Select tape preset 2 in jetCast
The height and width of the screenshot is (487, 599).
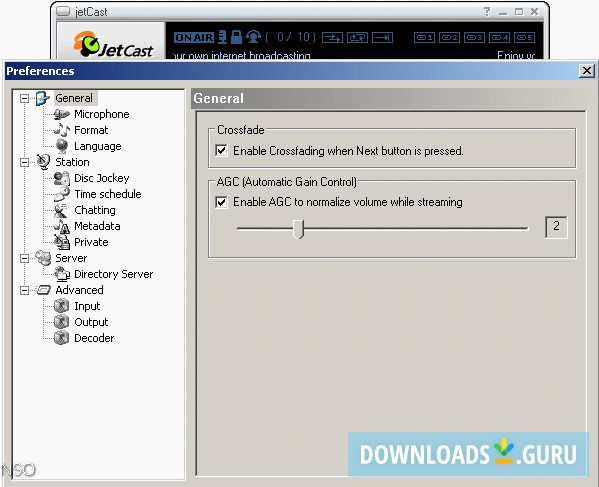(x=449, y=37)
